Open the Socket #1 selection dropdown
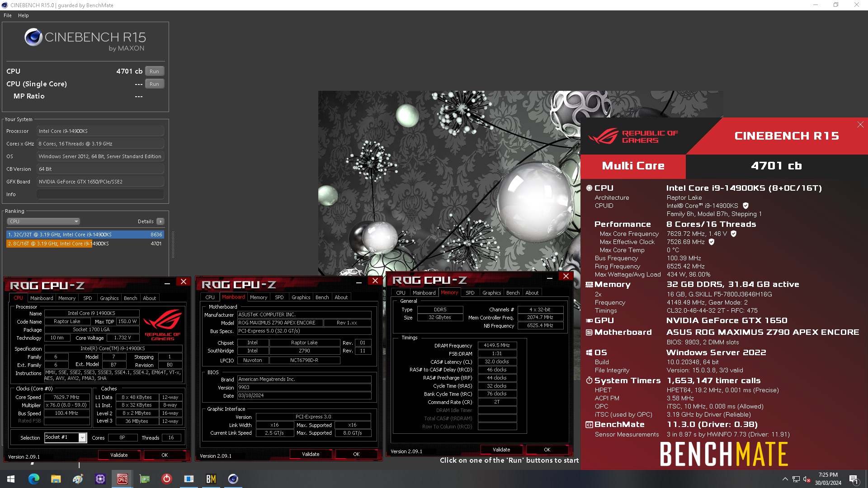Viewport: 868px width, 488px height. pos(82,437)
